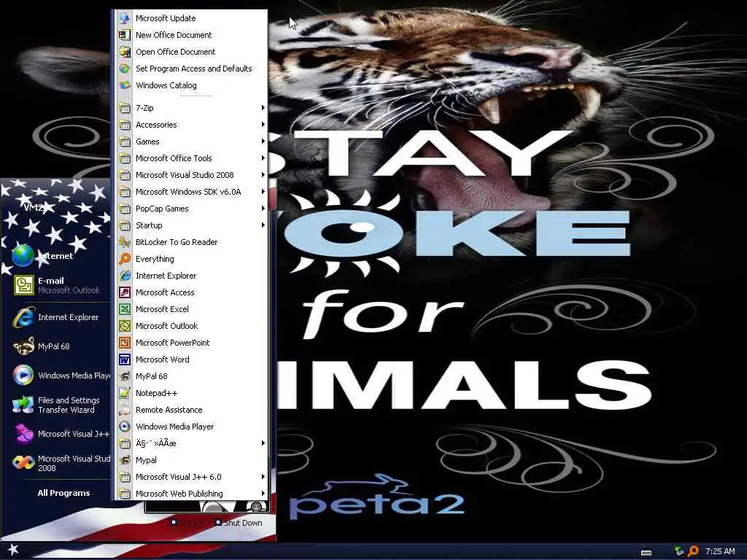
Task: Expand the Games submenu arrow
Action: [x=263, y=141]
